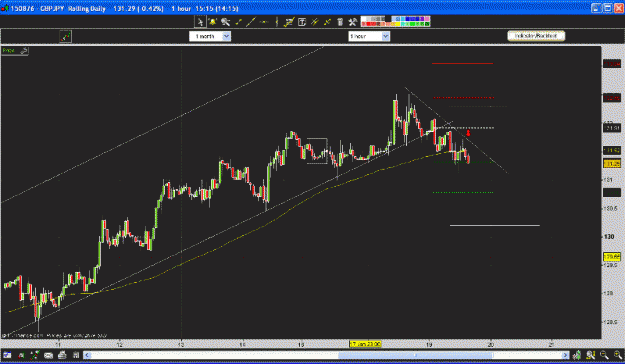
Task: Select the horizontal line drawing tool
Action: [x=264, y=22]
